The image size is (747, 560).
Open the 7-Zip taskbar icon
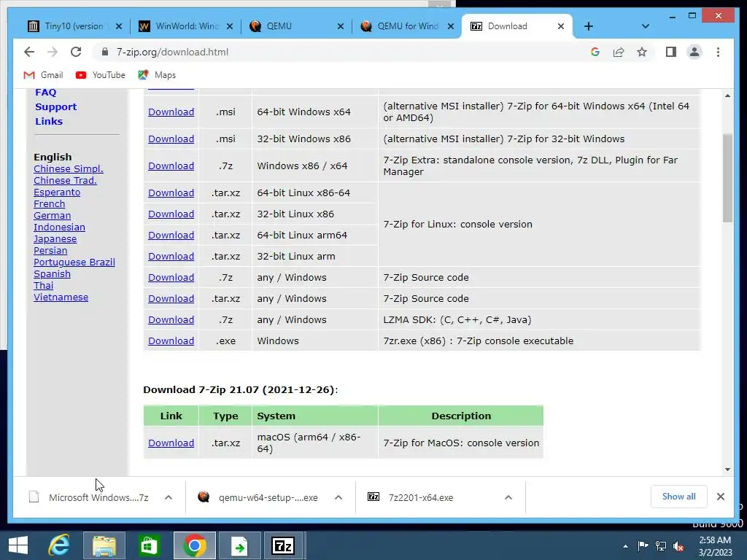tap(283, 545)
